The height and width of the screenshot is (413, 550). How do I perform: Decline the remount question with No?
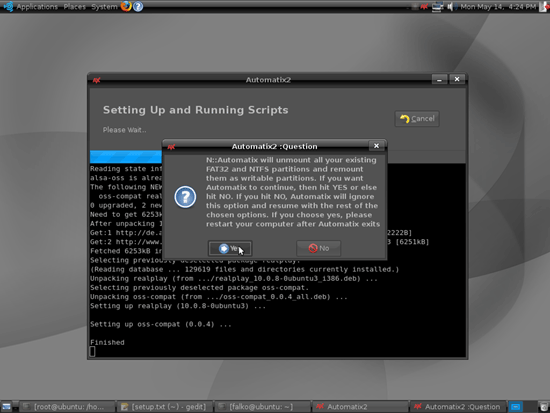coord(318,248)
